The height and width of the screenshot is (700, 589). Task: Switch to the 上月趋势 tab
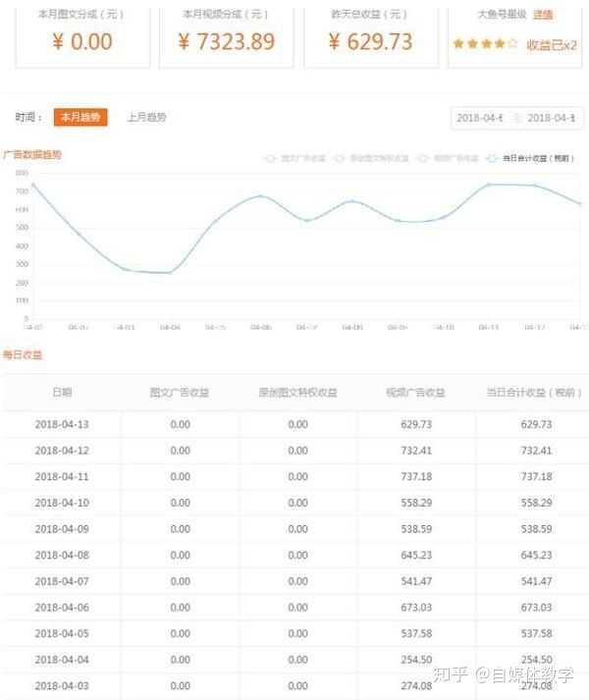pyautogui.click(x=146, y=118)
